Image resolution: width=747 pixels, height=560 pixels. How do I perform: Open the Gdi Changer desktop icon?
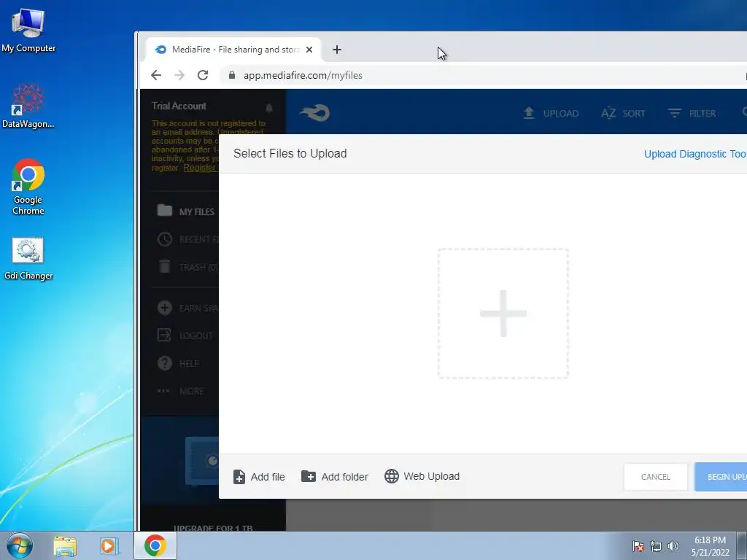coord(28,259)
